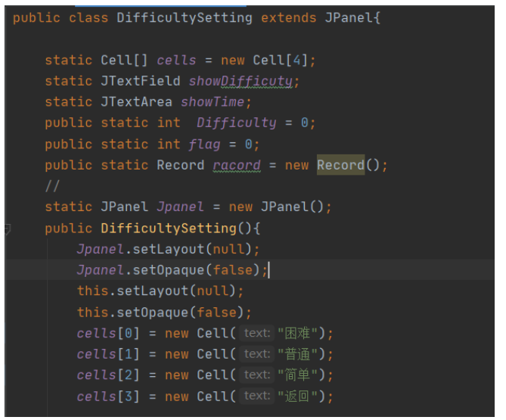Click the "简单" string literal

click(x=297, y=375)
